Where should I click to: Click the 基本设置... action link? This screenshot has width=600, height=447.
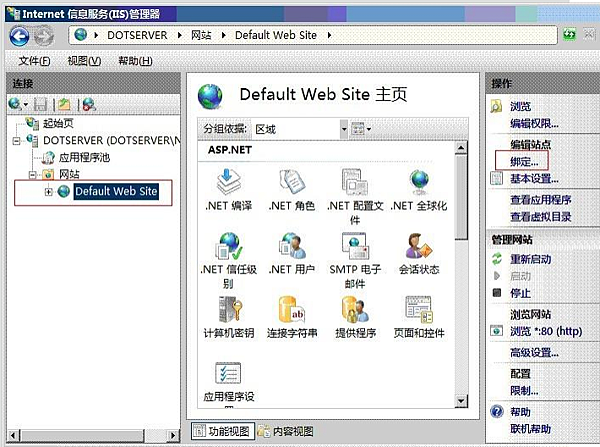[534, 178]
